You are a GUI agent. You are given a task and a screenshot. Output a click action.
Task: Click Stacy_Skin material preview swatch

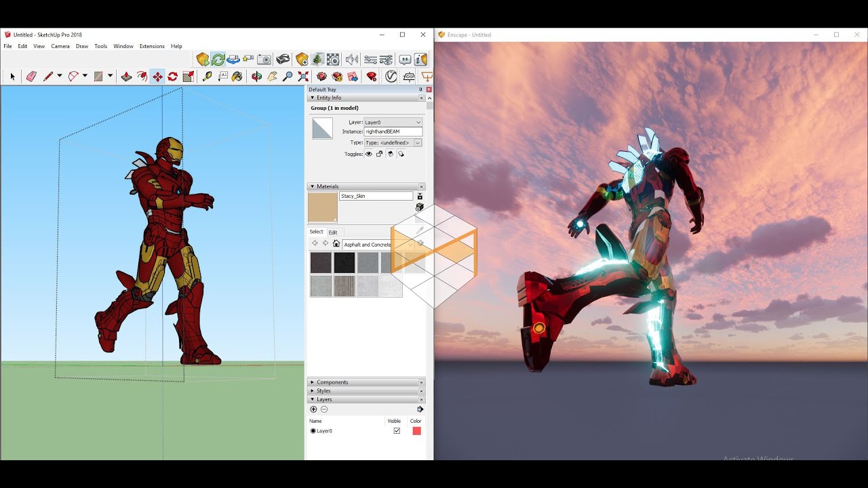coord(323,207)
